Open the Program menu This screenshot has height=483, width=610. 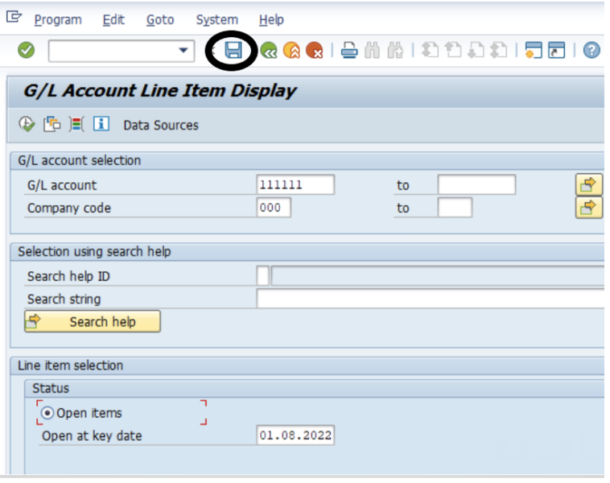coord(58,19)
